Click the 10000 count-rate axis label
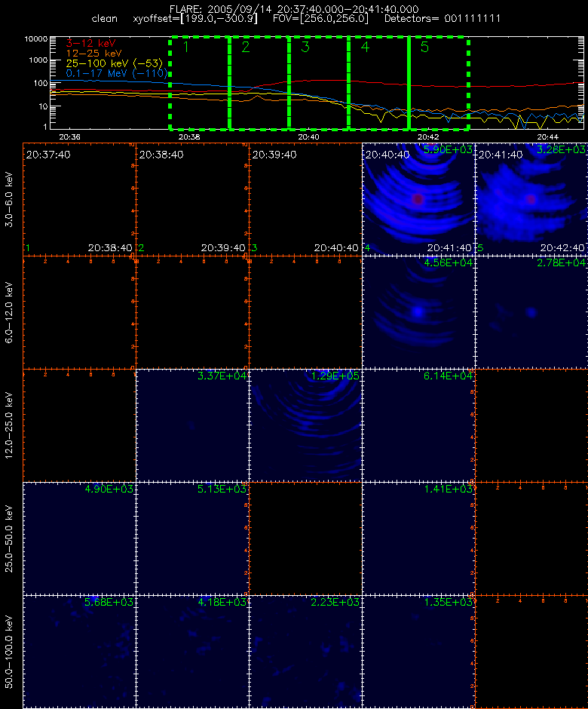Viewport: 588px width, 709px height. (35, 39)
